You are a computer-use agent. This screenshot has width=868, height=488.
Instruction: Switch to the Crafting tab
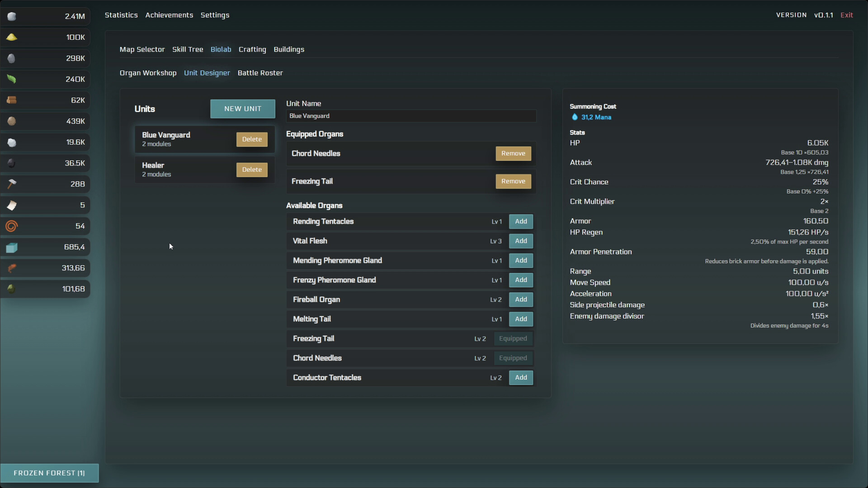tap(252, 49)
